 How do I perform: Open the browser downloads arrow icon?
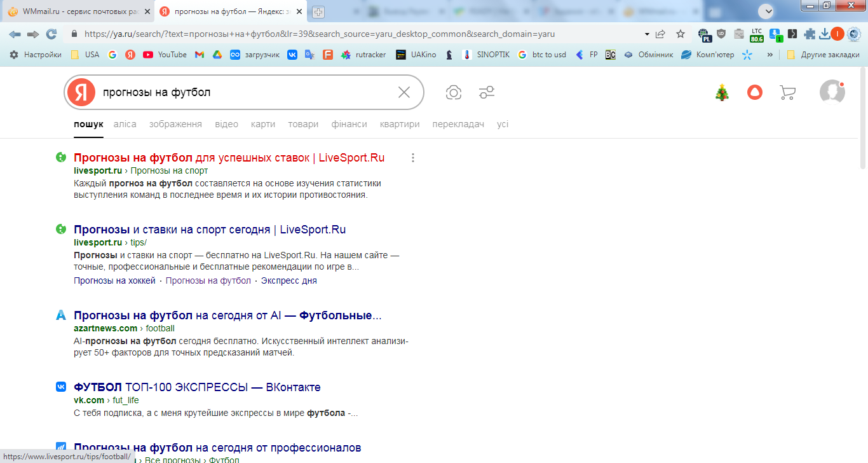pos(825,34)
